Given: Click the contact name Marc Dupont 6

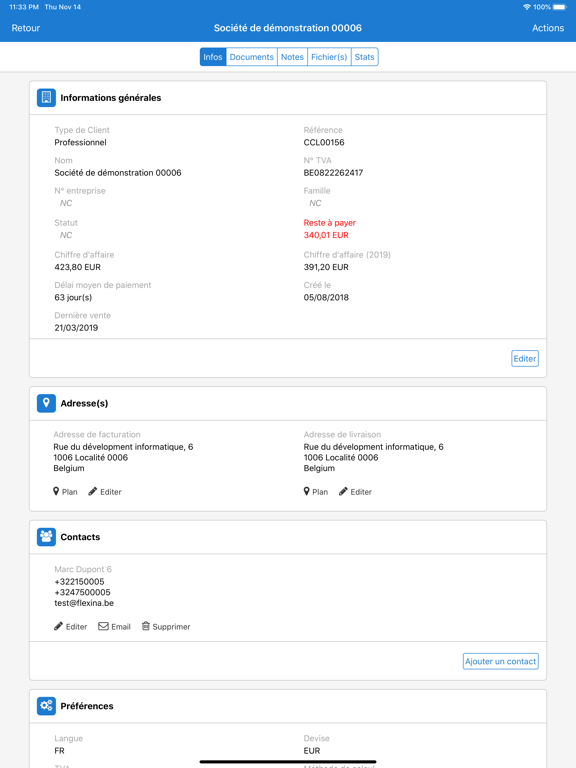Looking at the screenshot, I should (83, 569).
